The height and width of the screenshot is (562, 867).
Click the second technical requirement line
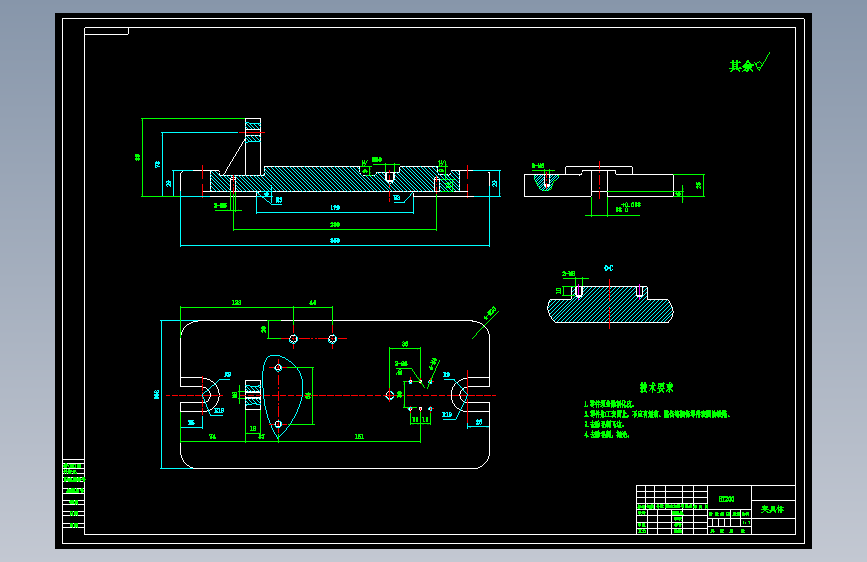pos(657,414)
